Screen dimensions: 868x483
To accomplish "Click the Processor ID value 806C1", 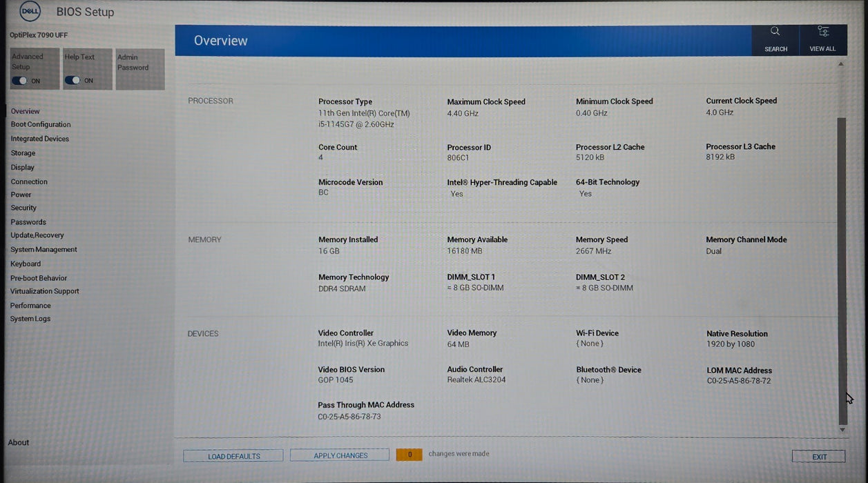I will point(459,158).
